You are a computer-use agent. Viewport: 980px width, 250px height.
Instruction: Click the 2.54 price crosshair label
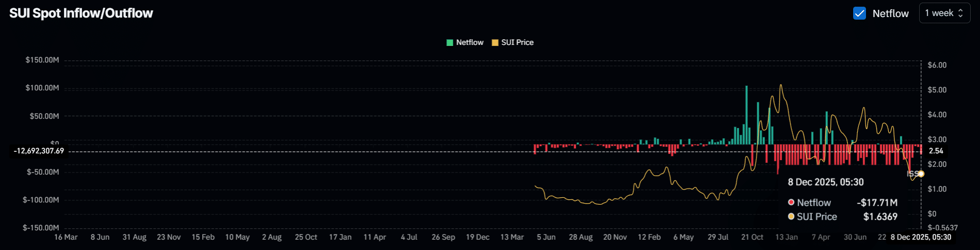(x=936, y=151)
